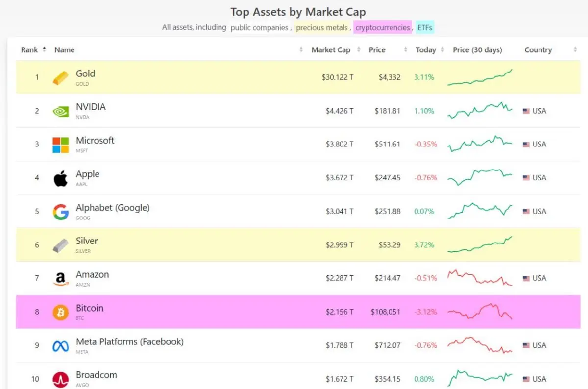This screenshot has height=389, width=588.
Task: Click Microsoft's market cap $3.802 T
Action: tap(339, 145)
